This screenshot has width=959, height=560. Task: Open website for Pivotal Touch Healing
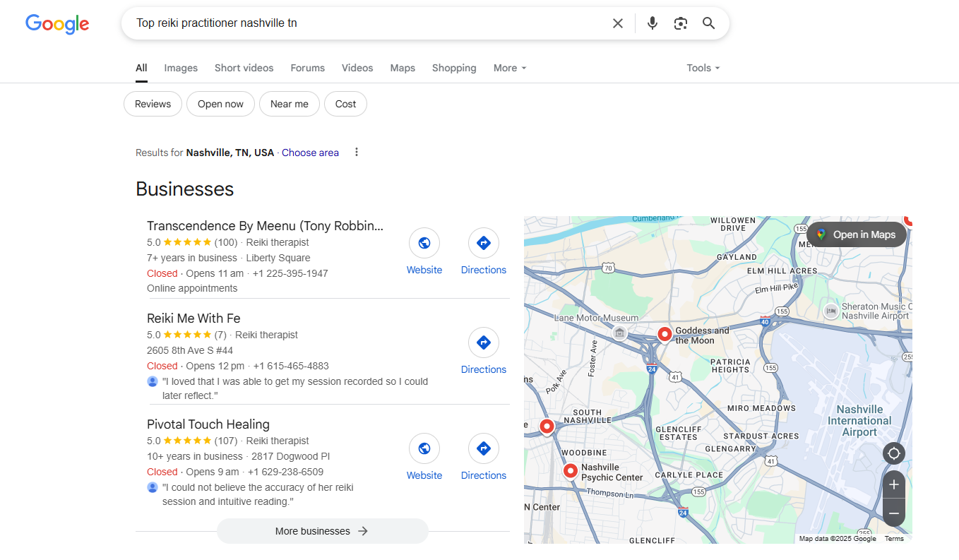[x=424, y=458]
